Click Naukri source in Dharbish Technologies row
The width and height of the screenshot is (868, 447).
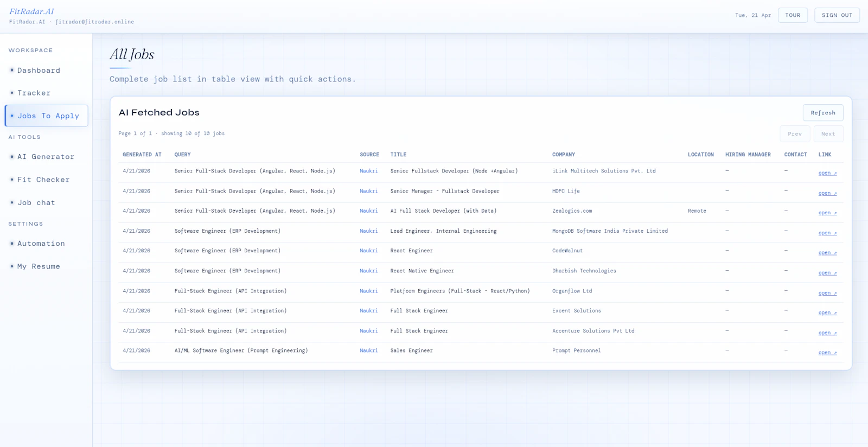click(x=369, y=271)
